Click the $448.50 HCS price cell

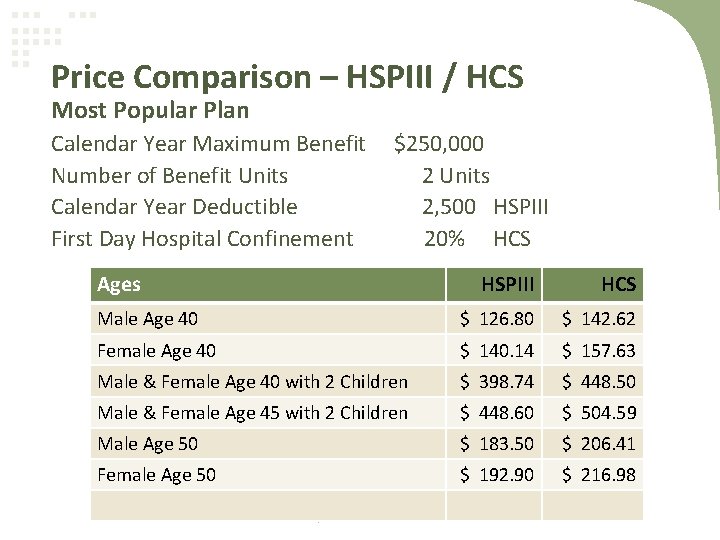[x=596, y=381]
